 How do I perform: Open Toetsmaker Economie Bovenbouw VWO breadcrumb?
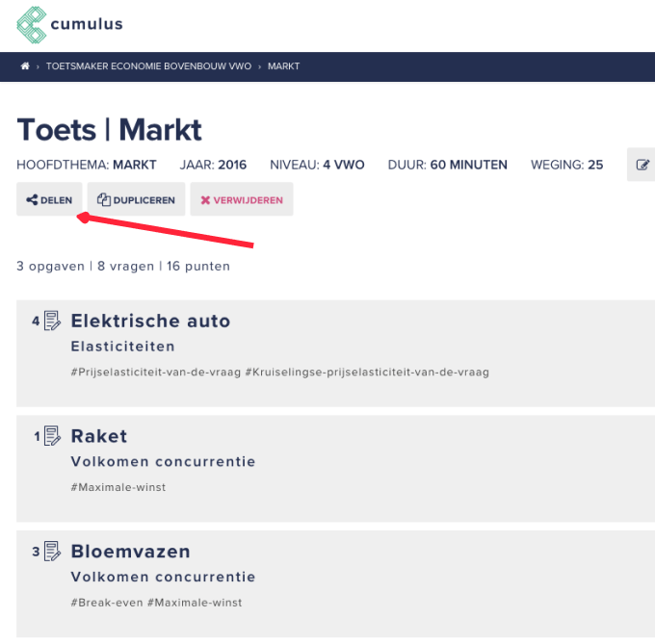(148, 66)
